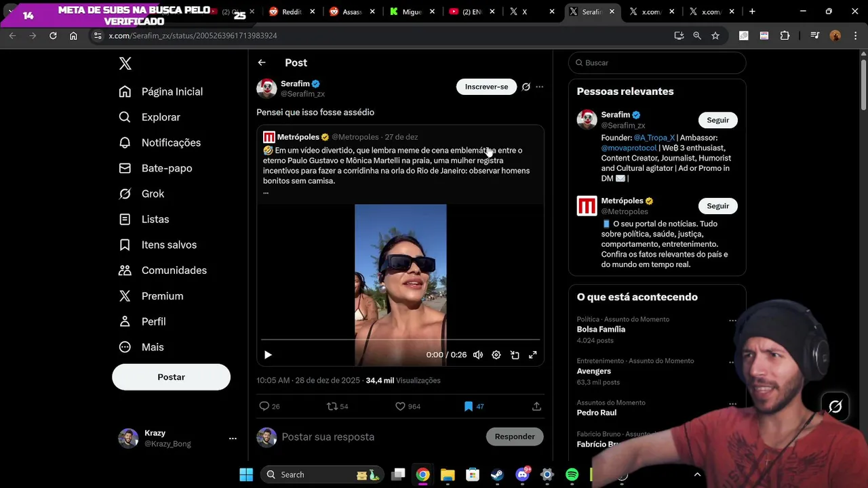Open the Explorar search page

[x=150, y=117]
